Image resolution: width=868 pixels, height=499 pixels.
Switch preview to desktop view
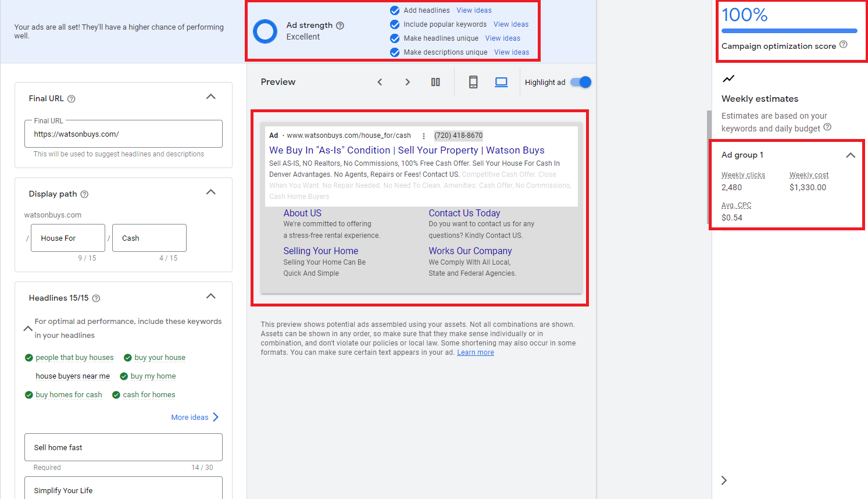(x=501, y=82)
